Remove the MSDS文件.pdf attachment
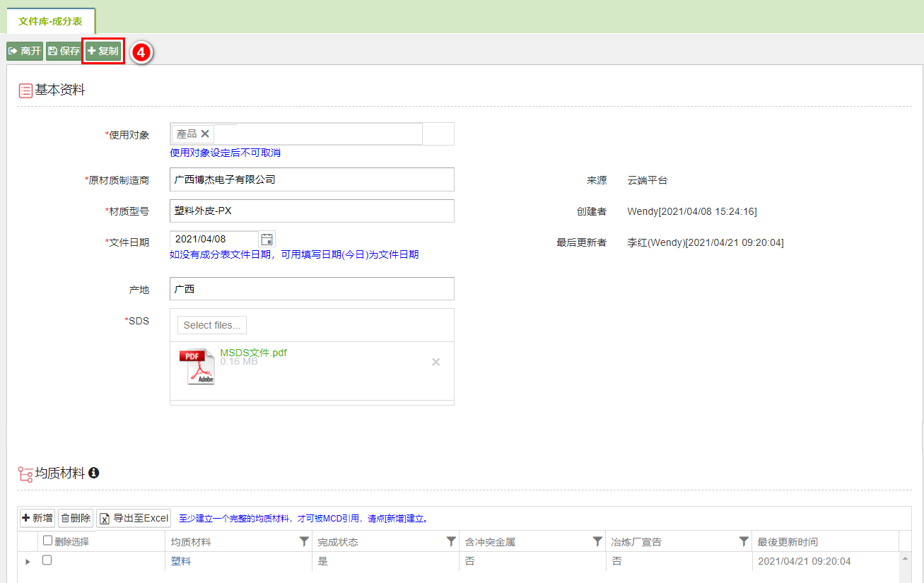The width and height of the screenshot is (924, 583). pyautogui.click(x=436, y=362)
